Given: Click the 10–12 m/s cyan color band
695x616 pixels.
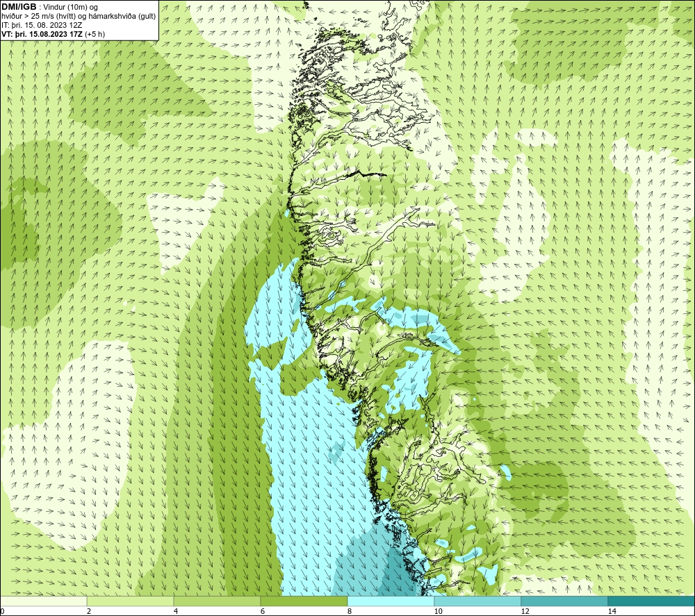Looking at the screenshot, I should (478, 601).
